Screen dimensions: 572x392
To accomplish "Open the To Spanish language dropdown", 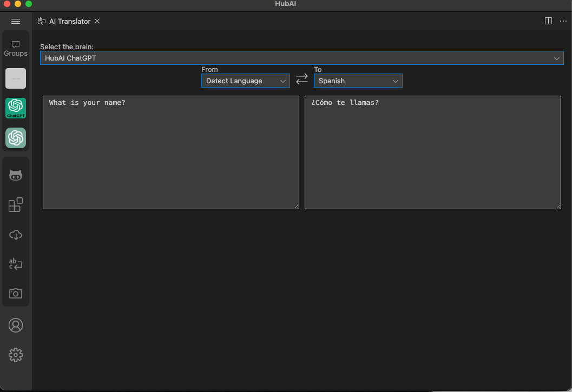I will (x=358, y=81).
